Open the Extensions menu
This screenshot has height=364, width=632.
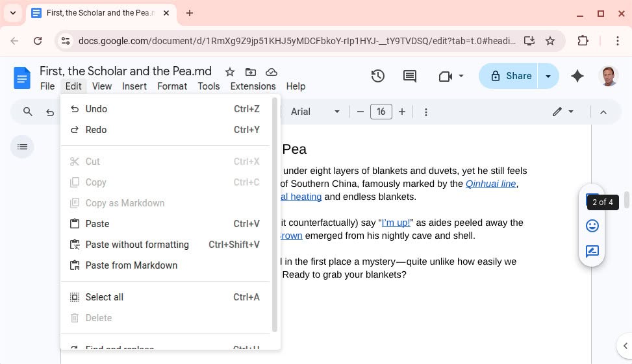click(253, 86)
